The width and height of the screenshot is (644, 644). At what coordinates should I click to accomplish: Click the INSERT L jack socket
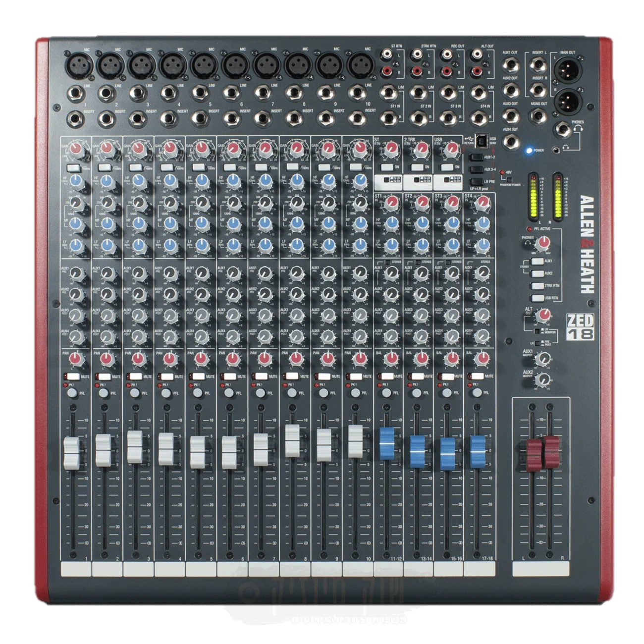pos(538,64)
